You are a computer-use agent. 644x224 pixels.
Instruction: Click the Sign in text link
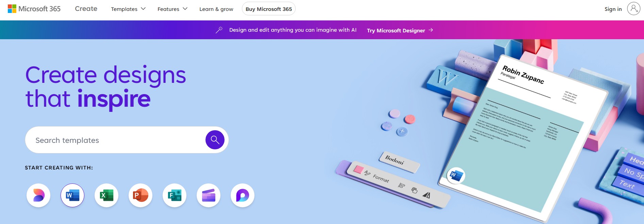click(613, 9)
